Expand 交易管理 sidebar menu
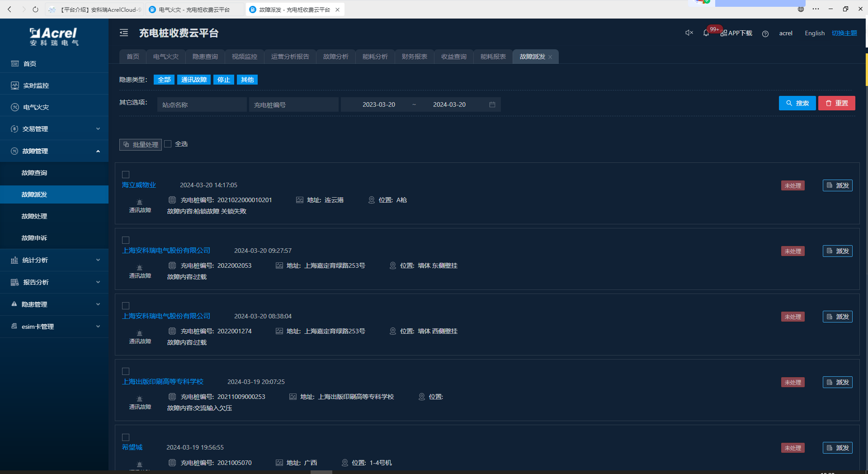Screen dimensions: 868x474 pos(54,129)
